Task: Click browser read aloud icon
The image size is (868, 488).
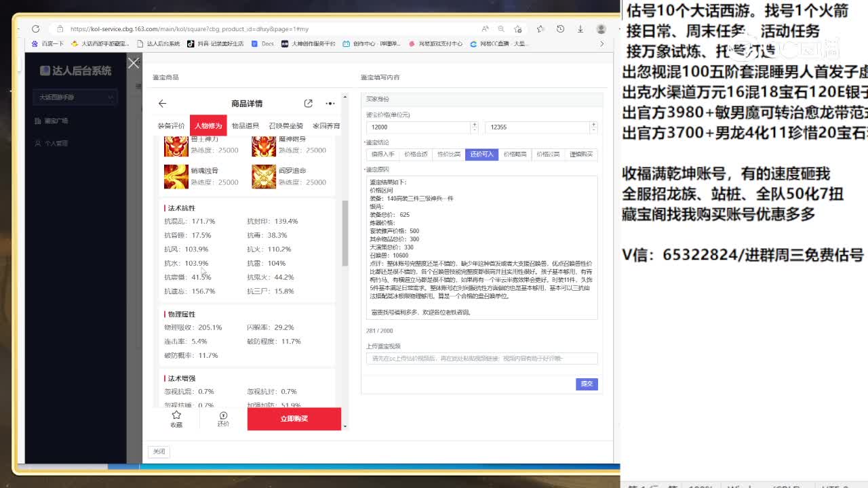Action: click(x=485, y=29)
